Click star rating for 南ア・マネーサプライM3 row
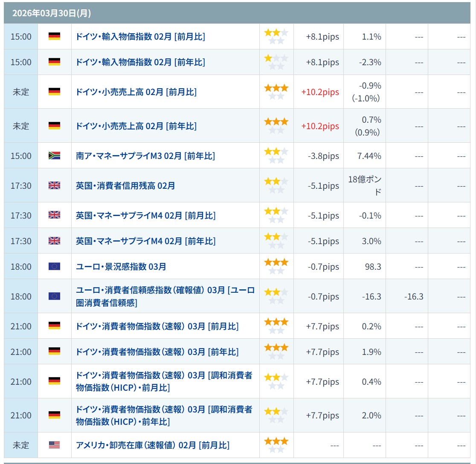 (276, 156)
